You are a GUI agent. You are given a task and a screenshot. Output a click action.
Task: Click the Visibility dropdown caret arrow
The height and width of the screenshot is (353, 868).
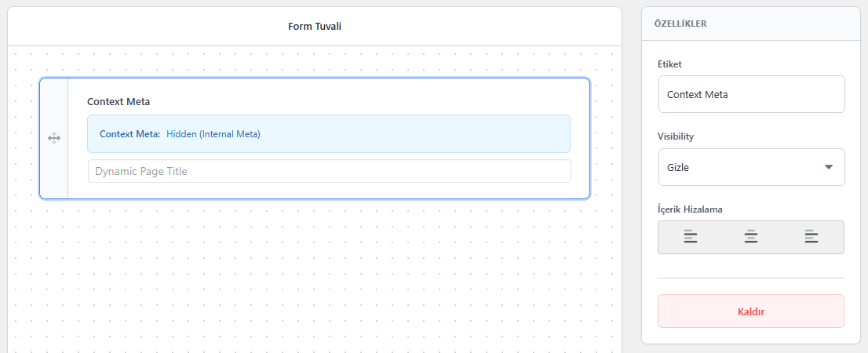tap(829, 167)
